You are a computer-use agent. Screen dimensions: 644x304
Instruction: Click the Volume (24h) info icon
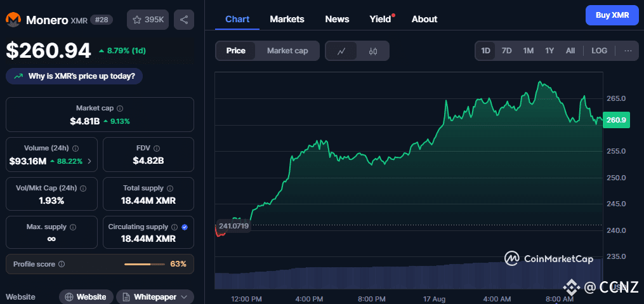click(76, 149)
